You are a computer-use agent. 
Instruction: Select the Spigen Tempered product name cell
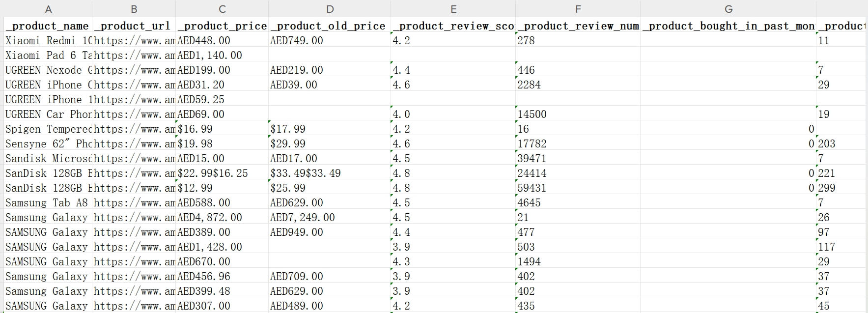[x=48, y=129]
